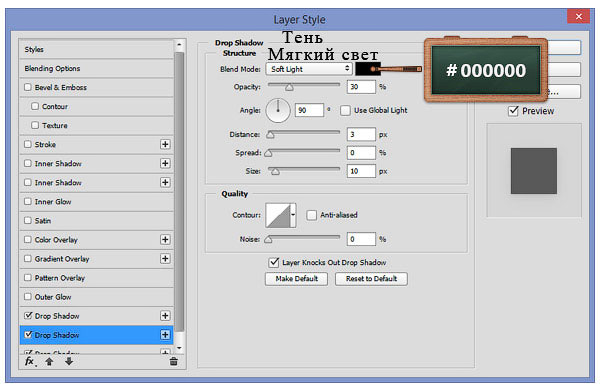This screenshot has width=600, height=390.
Task: Enable the Pattern Overlay checkbox
Action: point(28,277)
